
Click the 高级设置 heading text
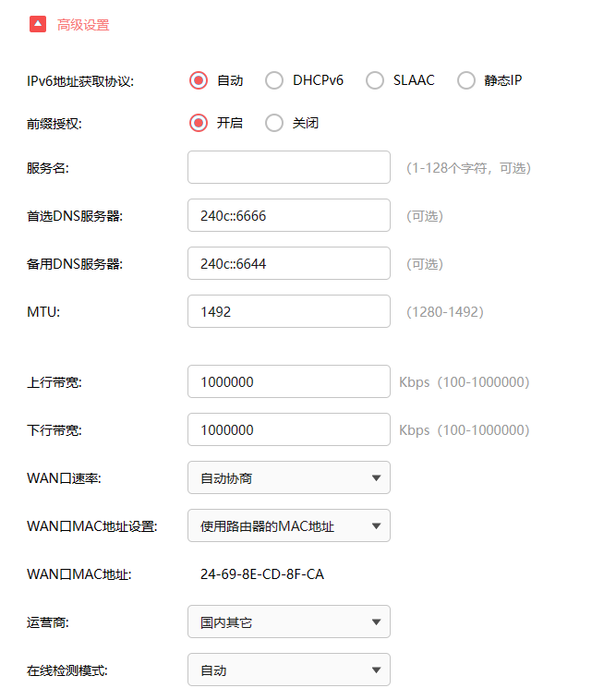click(83, 25)
